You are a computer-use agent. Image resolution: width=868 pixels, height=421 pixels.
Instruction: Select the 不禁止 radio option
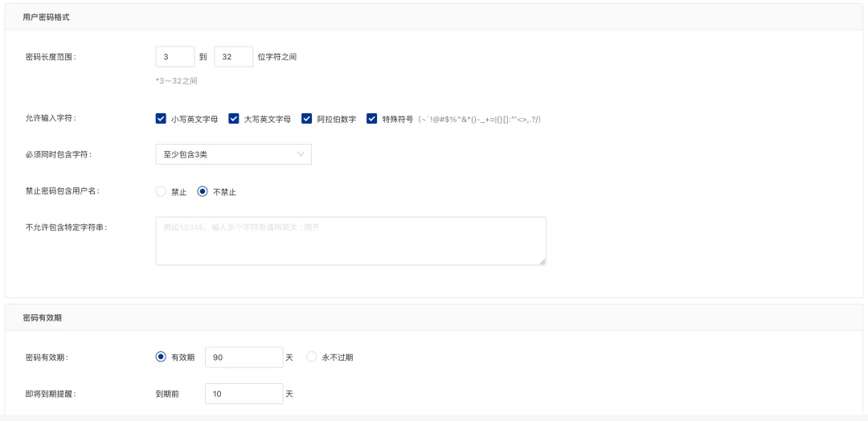(x=203, y=192)
